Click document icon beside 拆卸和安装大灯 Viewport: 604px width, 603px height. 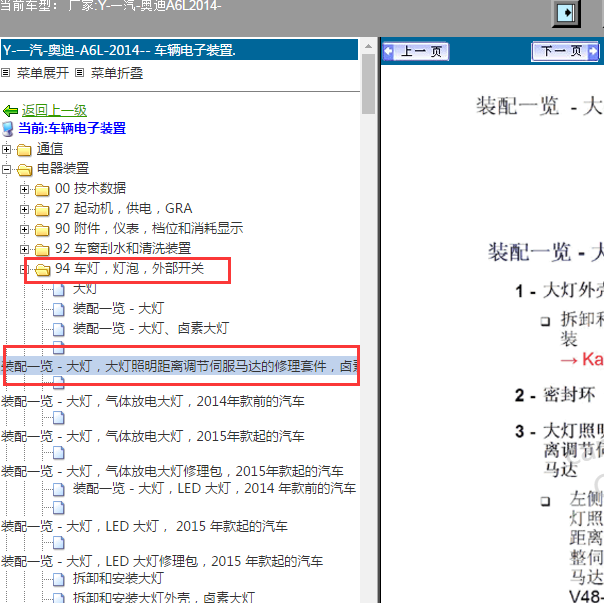click(59, 579)
